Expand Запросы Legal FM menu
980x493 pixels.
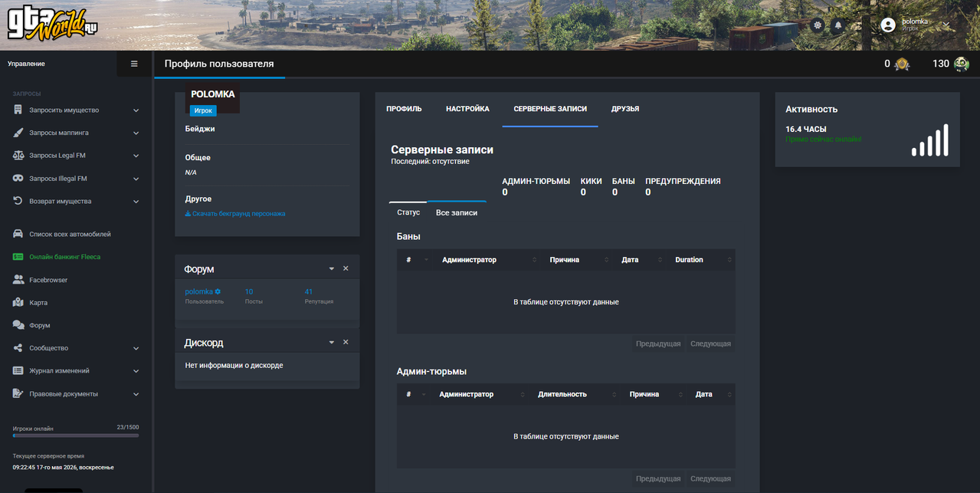(136, 156)
